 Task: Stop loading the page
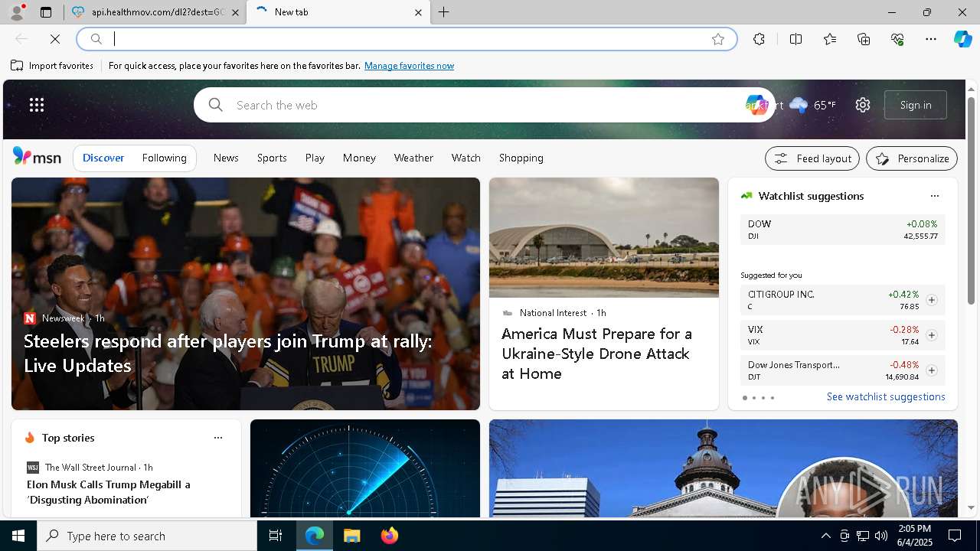tap(55, 39)
